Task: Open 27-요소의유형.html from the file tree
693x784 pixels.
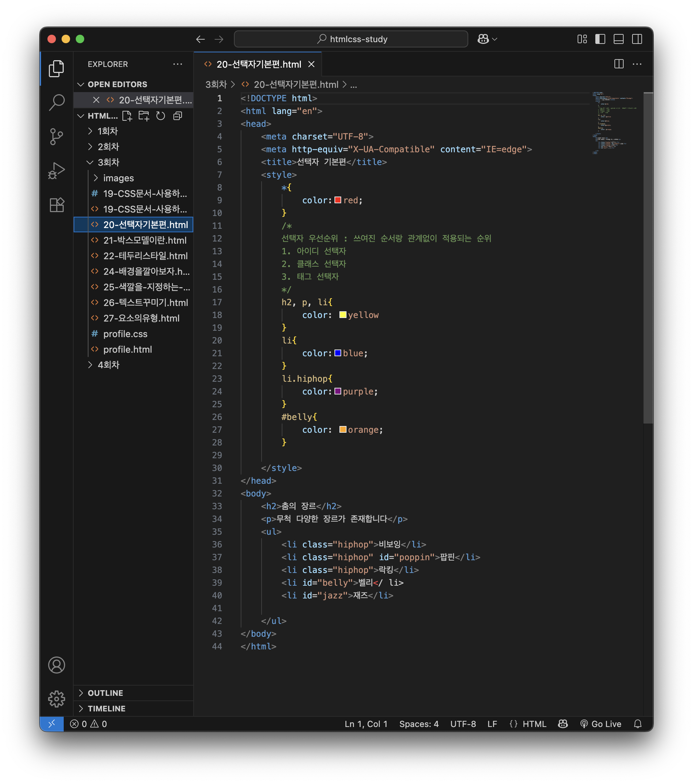Action: (141, 318)
